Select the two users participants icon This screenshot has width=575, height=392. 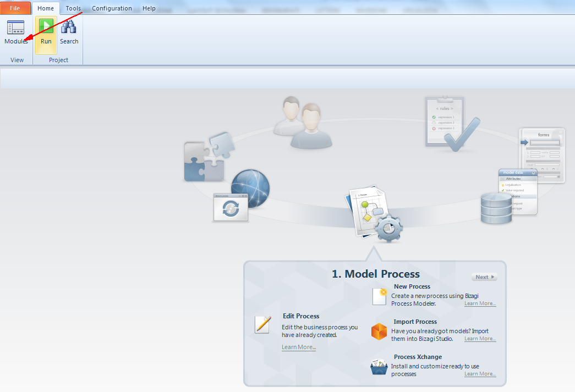[303, 123]
